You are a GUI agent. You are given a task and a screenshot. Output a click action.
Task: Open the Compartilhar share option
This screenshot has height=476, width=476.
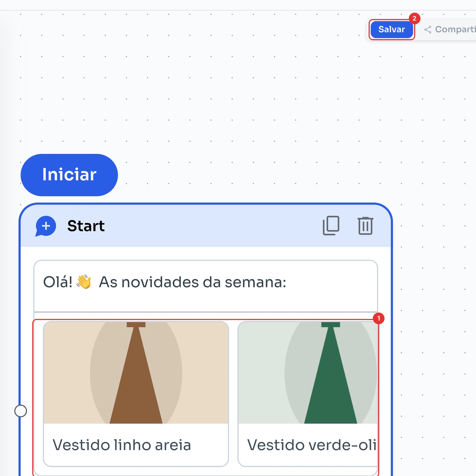click(450, 29)
